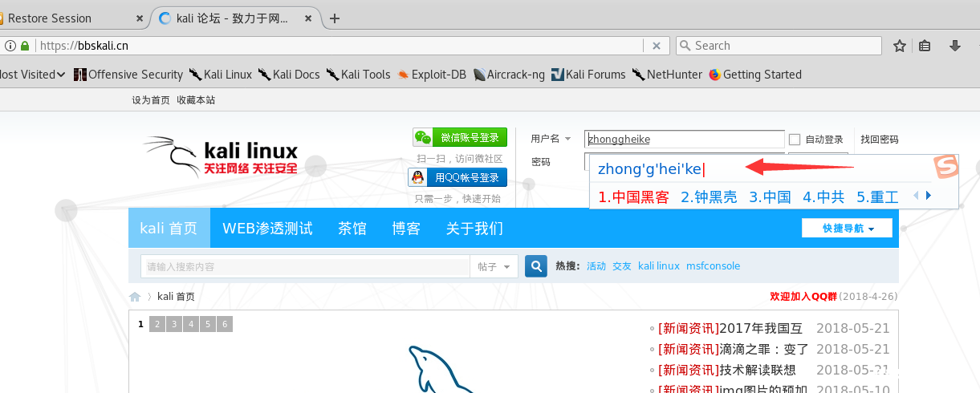This screenshot has width=980, height=393.
Task: Go to next IME candidate page arrow
Action: tap(929, 196)
